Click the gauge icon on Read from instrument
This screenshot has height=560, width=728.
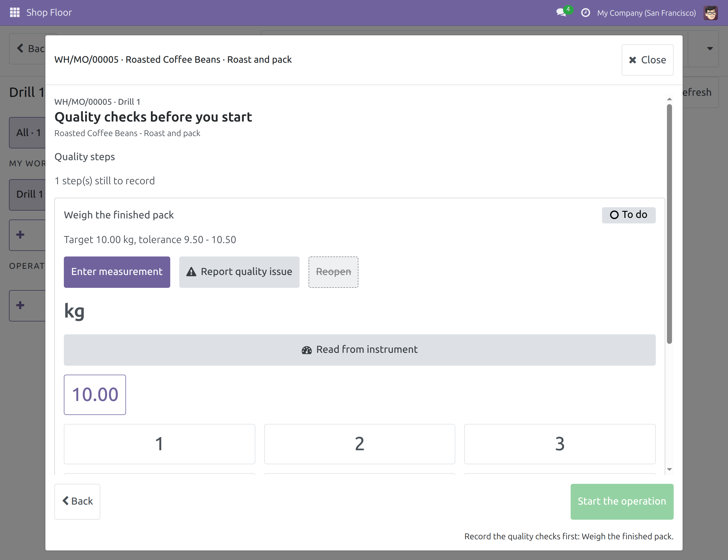click(307, 350)
